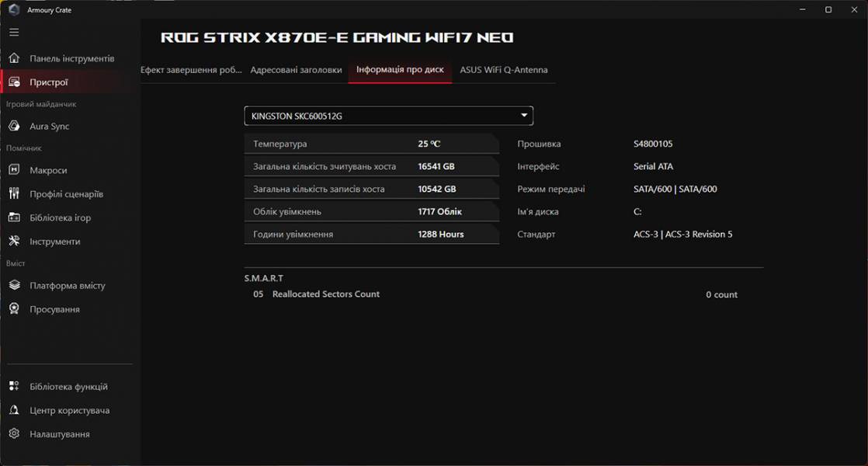
Task: Click the Центр користувача bell icon
Action: (x=15, y=410)
